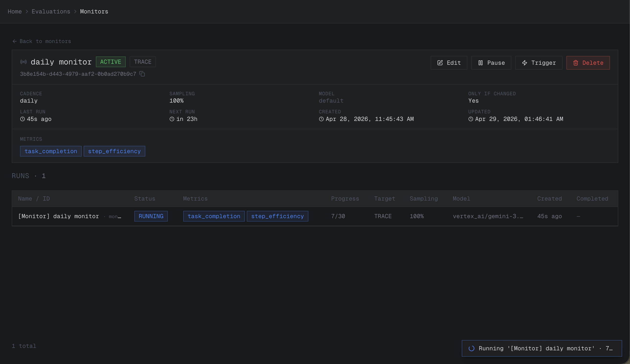Click the 7/30 progress value
Image resolution: width=630 pixels, height=364 pixels.
[x=338, y=216]
